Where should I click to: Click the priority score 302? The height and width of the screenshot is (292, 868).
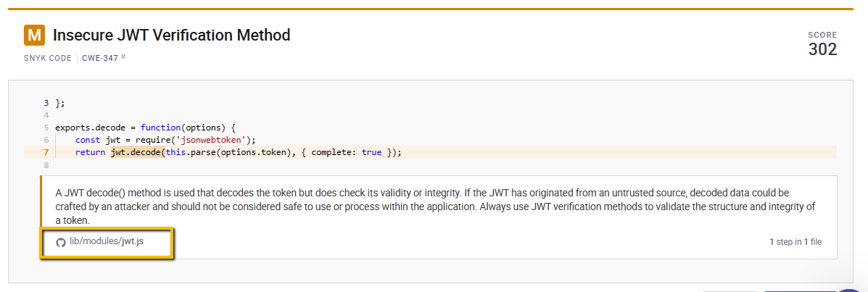(x=822, y=50)
